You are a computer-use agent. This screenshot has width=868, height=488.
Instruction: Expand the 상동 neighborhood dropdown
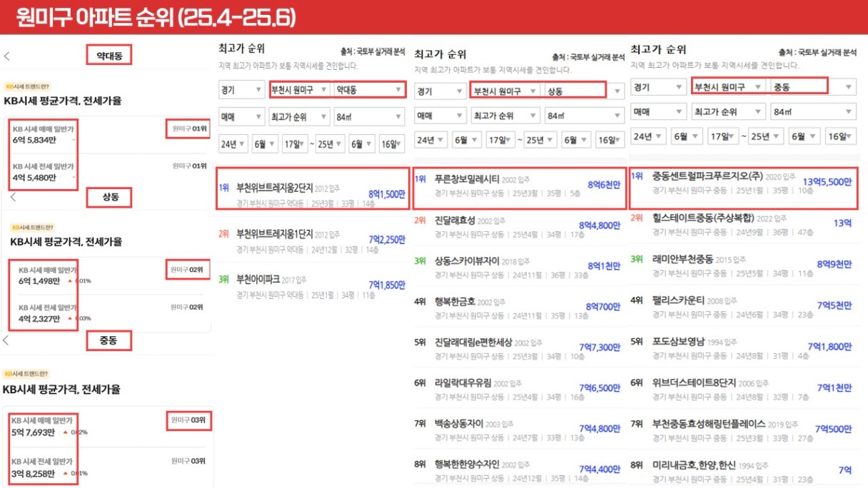click(x=583, y=91)
